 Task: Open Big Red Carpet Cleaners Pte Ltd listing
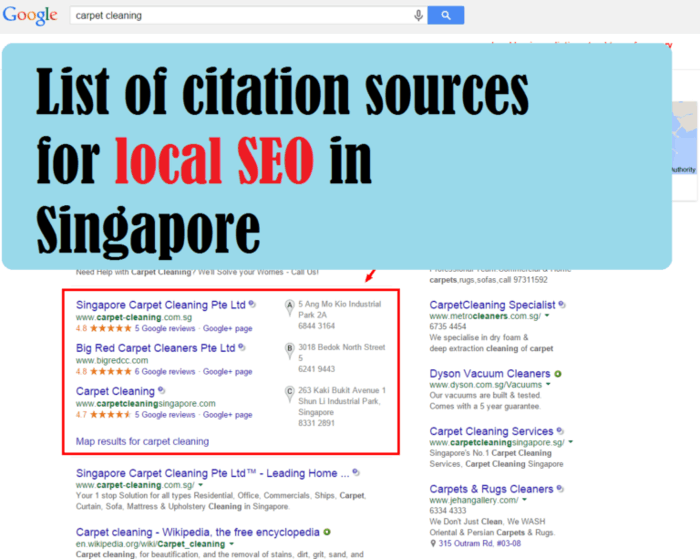155,348
